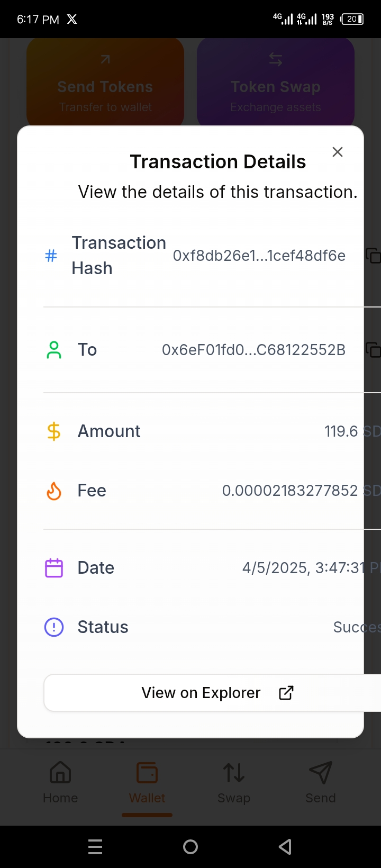Open the Send tab
381x868 pixels.
pos(321,783)
